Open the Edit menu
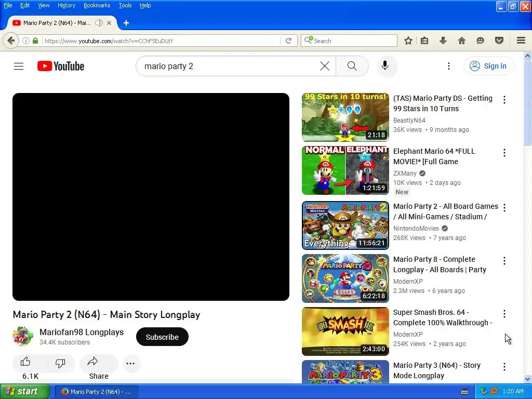532x399 pixels. click(25, 5)
